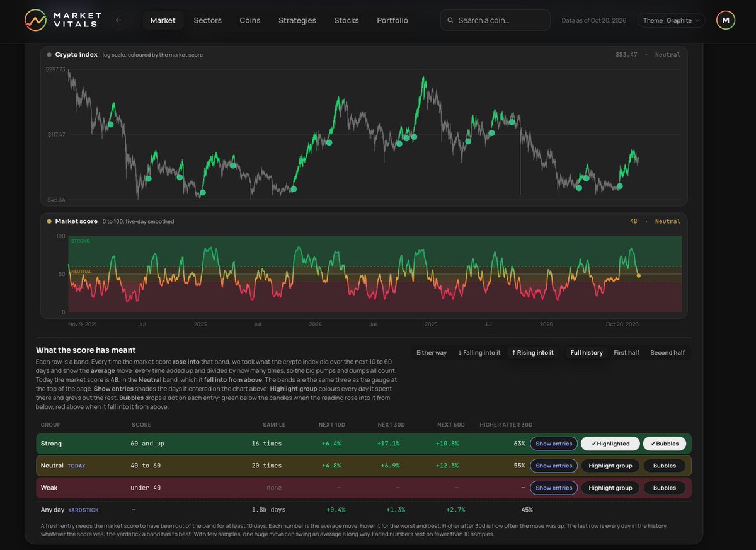Click the Data as of Oct 20, 2026 label

[594, 20]
